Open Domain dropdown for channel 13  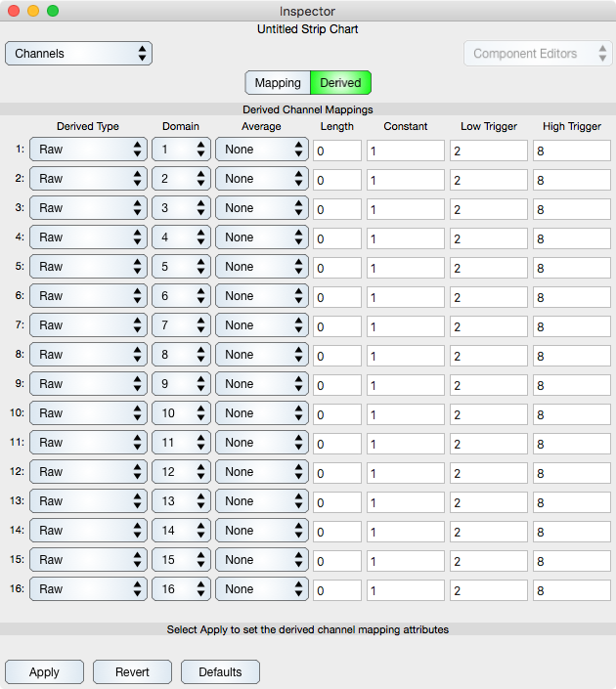point(181,501)
